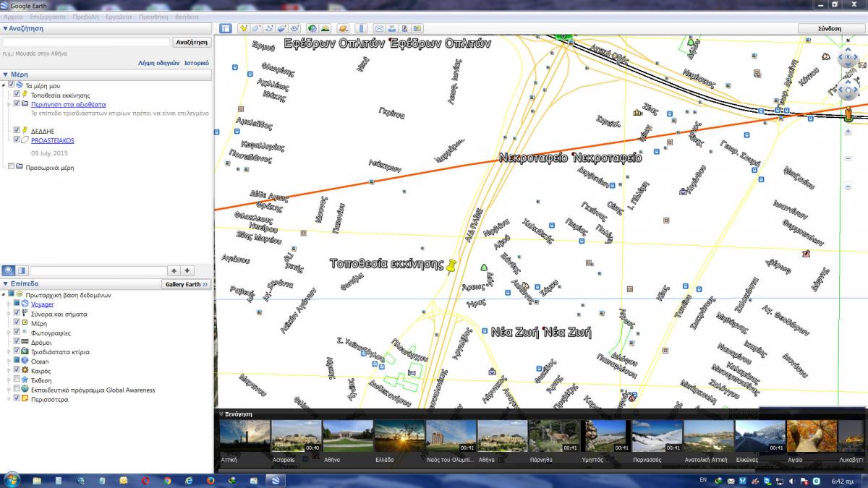Click the email envelope toolbar icon
Image resolution: width=868 pixels, height=488 pixels.
[379, 29]
